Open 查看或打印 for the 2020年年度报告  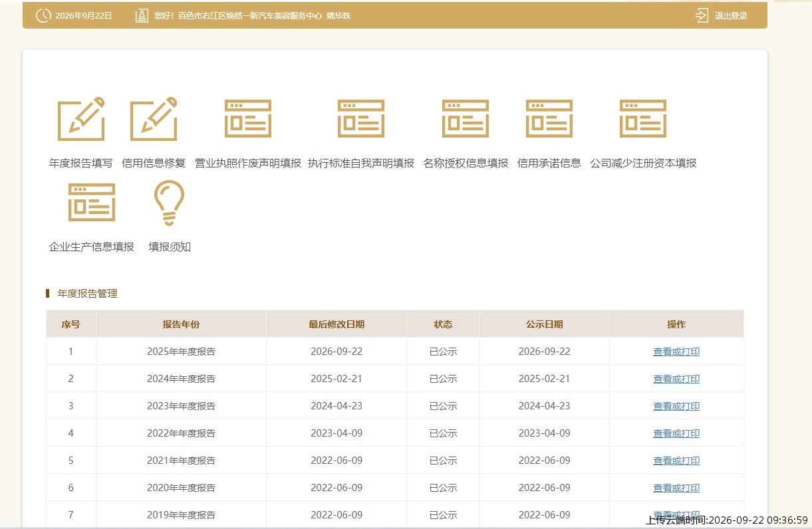pyautogui.click(x=676, y=488)
